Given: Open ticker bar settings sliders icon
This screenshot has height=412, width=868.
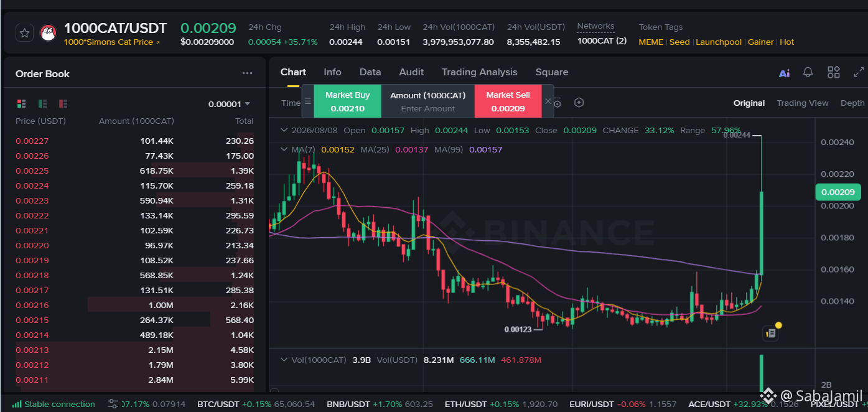Looking at the screenshot, I should click(113, 404).
